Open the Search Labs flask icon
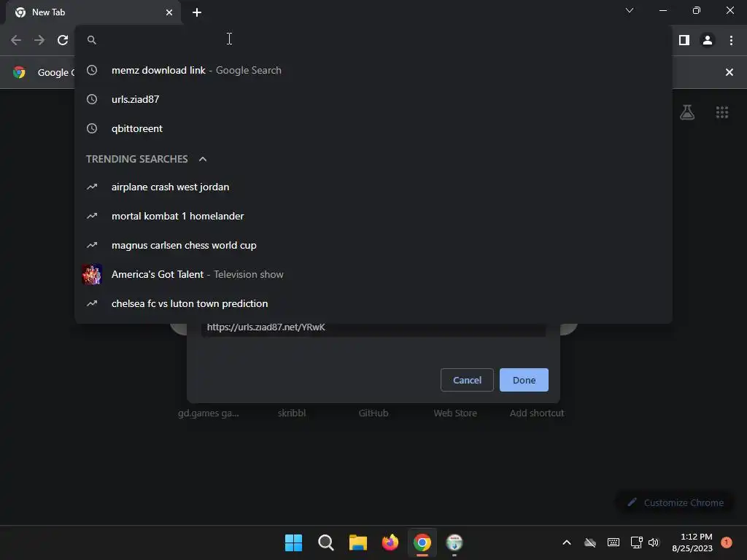The height and width of the screenshot is (560, 747). point(687,112)
